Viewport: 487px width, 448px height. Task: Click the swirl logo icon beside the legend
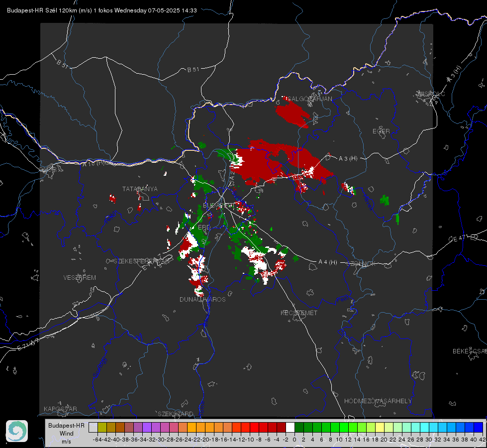17,431
